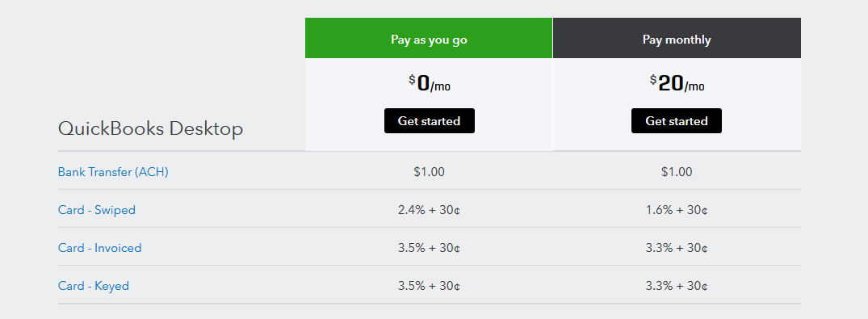The image size is (868, 319).
Task: Open the Card - Keyed link
Action: [x=94, y=286]
